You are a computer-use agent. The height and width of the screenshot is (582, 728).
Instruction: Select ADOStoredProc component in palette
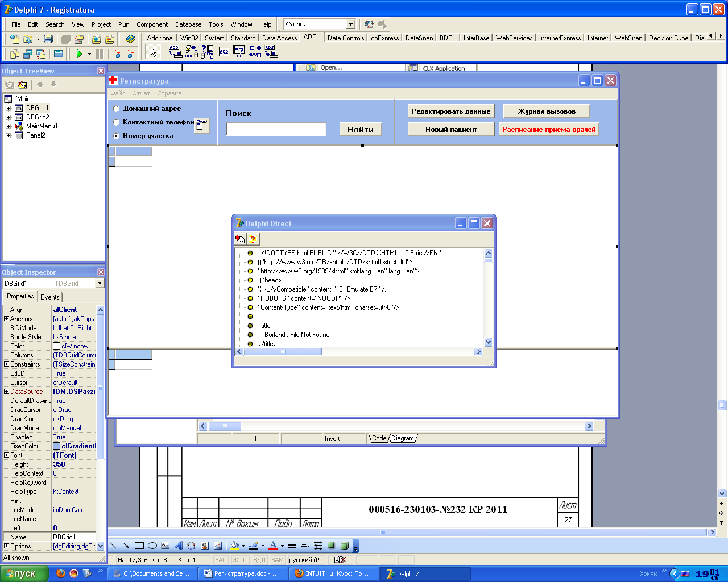(255, 52)
